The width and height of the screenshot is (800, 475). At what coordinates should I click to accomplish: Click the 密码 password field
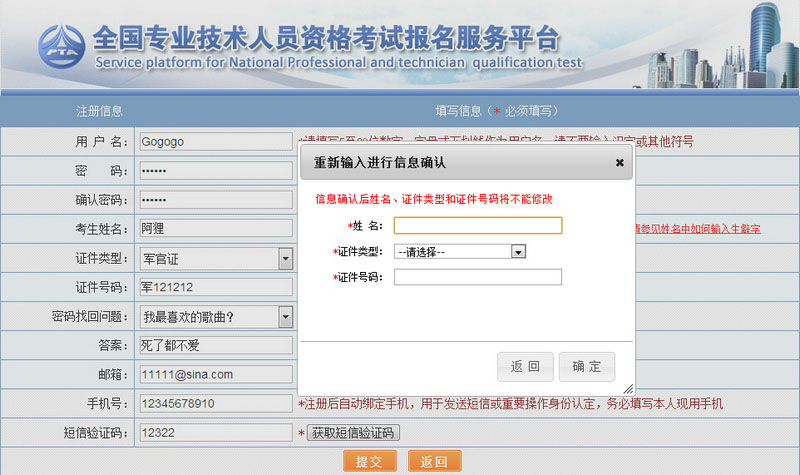point(214,171)
